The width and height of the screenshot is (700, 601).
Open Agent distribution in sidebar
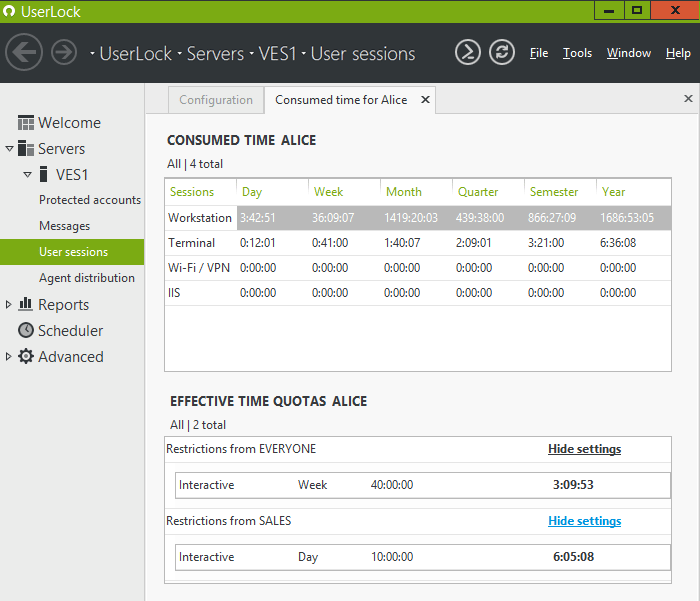click(x=87, y=278)
